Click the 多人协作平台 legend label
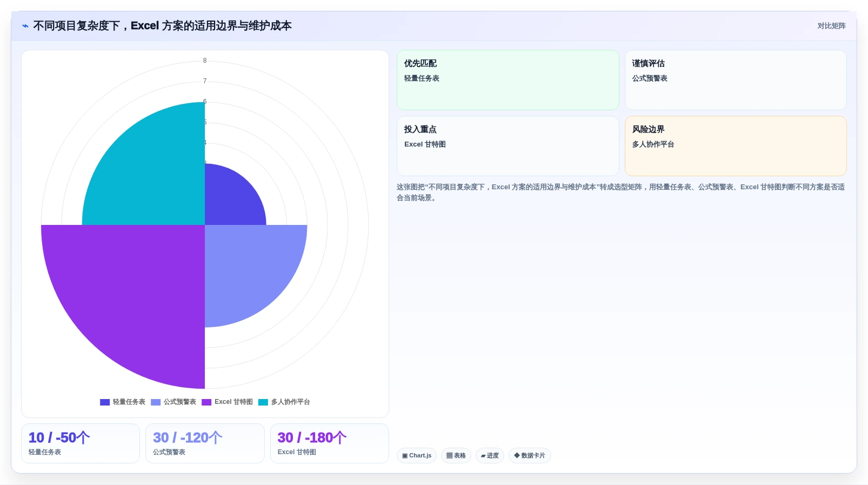The width and height of the screenshot is (868, 485). [291, 402]
